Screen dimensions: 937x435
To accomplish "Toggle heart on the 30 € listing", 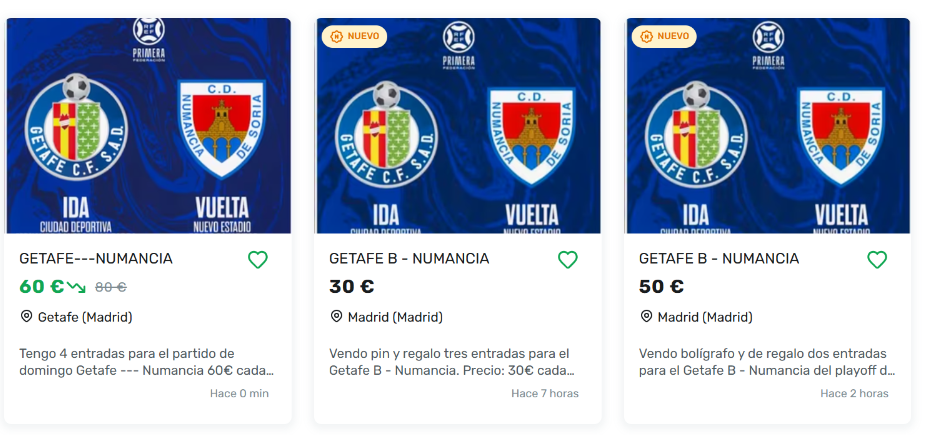I will click(567, 260).
